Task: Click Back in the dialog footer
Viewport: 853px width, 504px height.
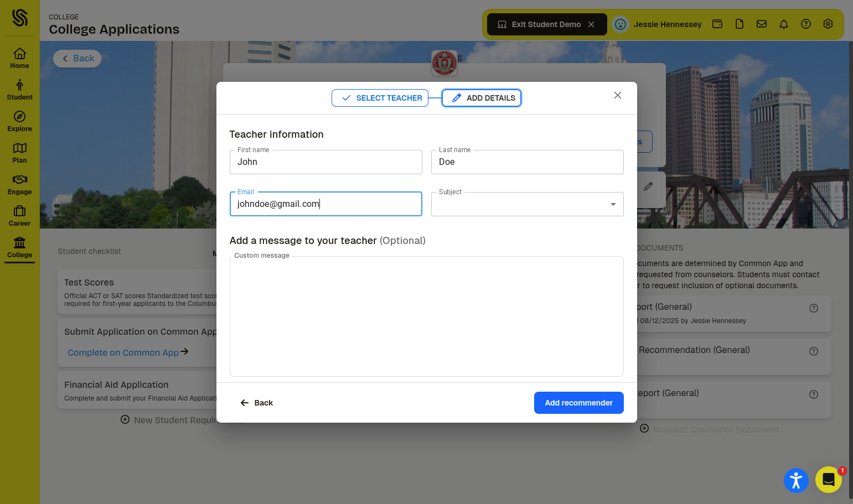Action: (257, 403)
